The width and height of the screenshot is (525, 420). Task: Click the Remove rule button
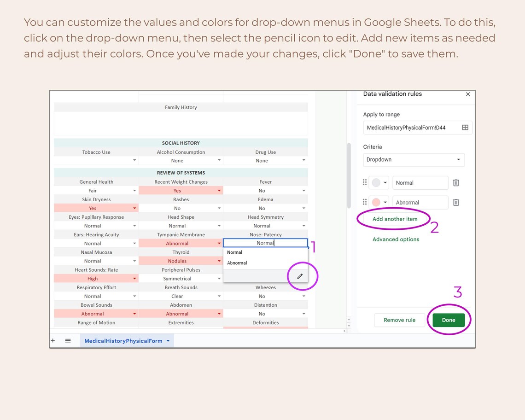[399, 320]
